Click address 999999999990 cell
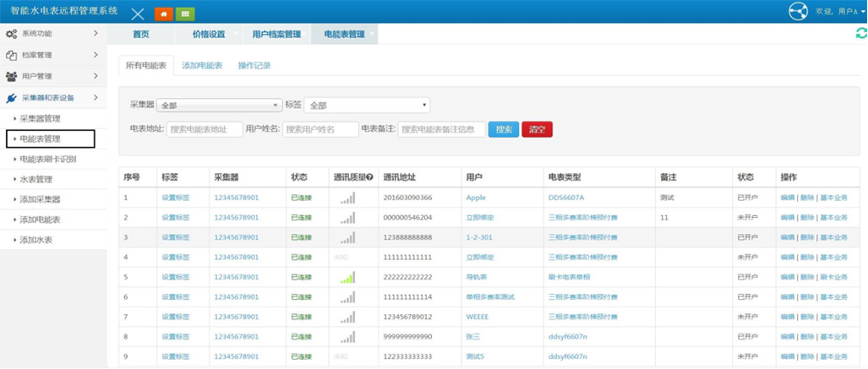 (407, 337)
